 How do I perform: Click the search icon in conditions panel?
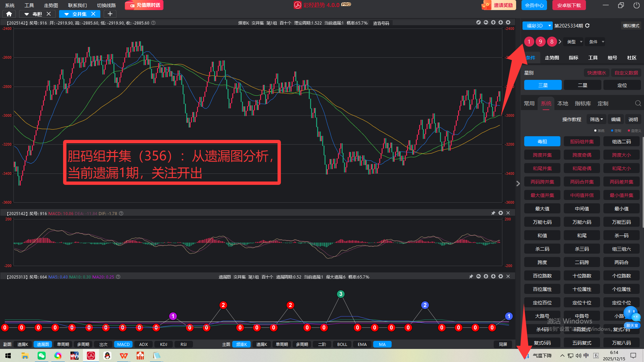638,103
